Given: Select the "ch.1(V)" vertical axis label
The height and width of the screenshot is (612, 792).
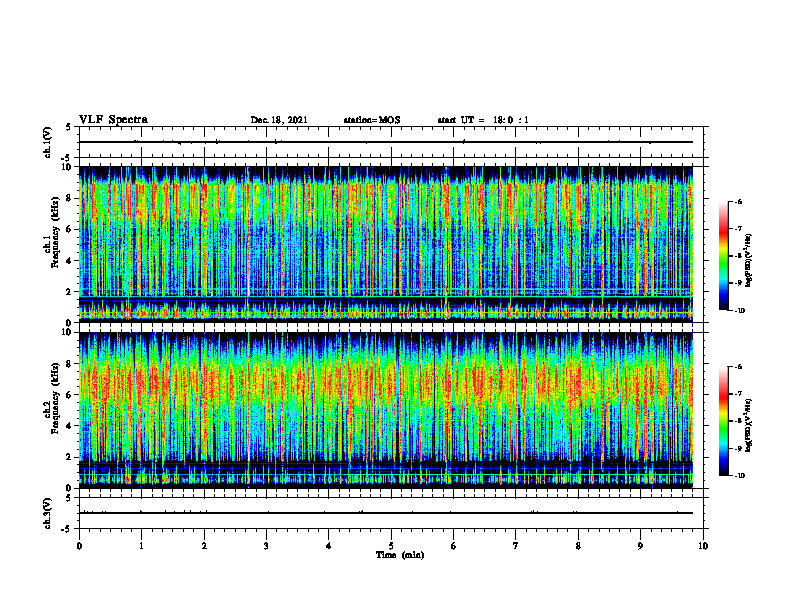Looking at the screenshot, I should pyautogui.click(x=48, y=142).
